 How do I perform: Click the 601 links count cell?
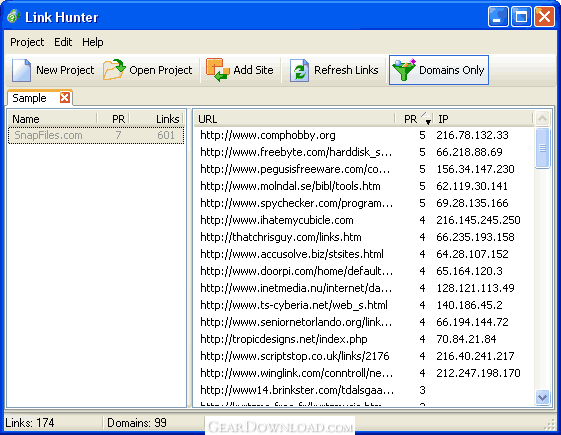pos(166,135)
